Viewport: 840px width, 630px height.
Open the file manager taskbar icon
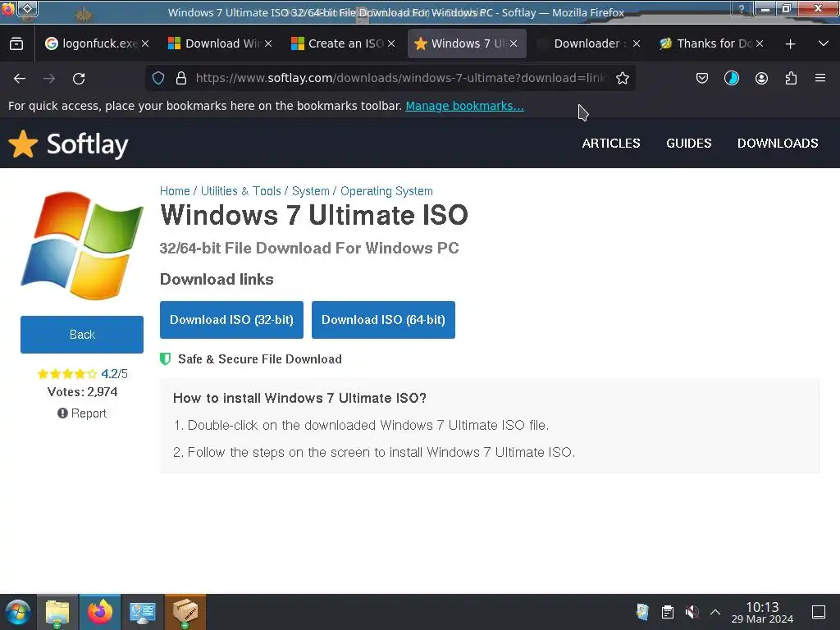(x=57, y=612)
